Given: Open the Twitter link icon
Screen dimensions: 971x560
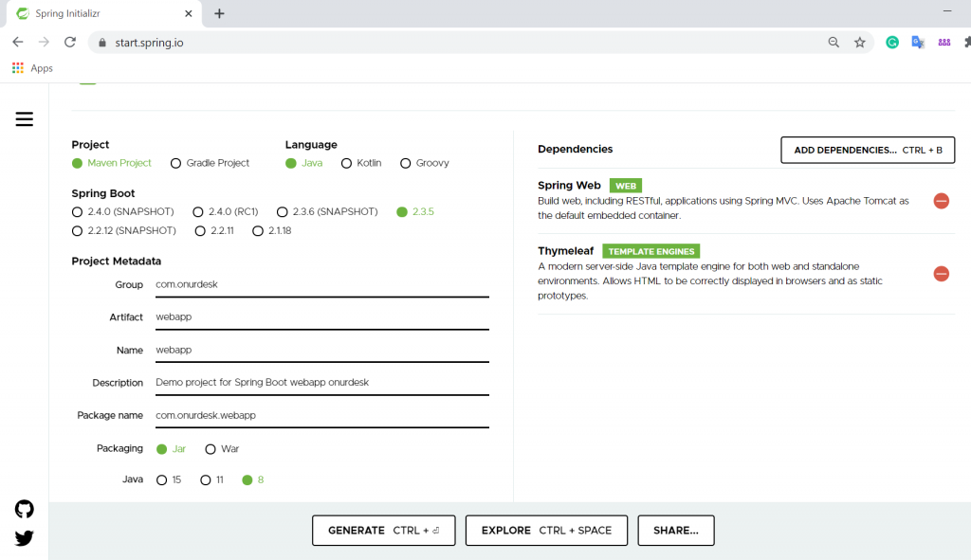Looking at the screenshot, I should [x=24, y=538].
